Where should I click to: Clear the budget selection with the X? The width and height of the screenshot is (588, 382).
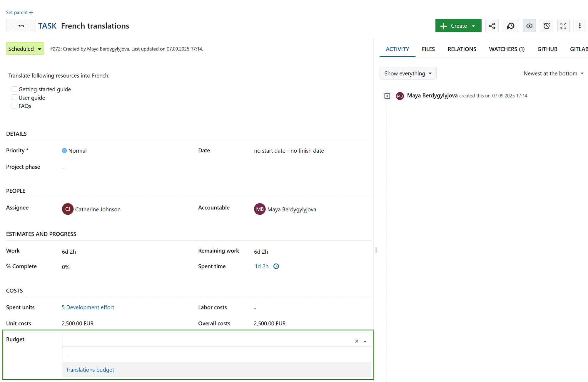(x=356, y=341)
